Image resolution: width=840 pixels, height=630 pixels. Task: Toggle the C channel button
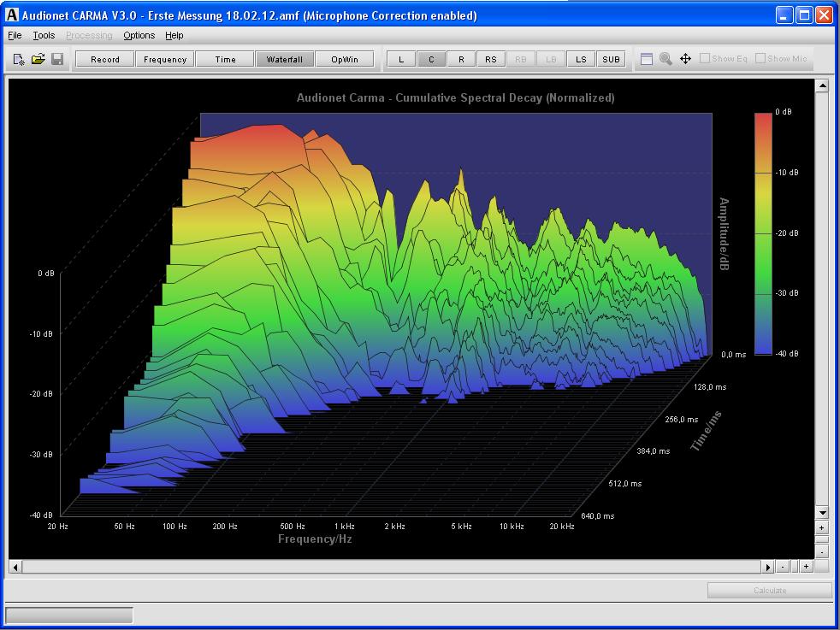[x=431, y=59]
